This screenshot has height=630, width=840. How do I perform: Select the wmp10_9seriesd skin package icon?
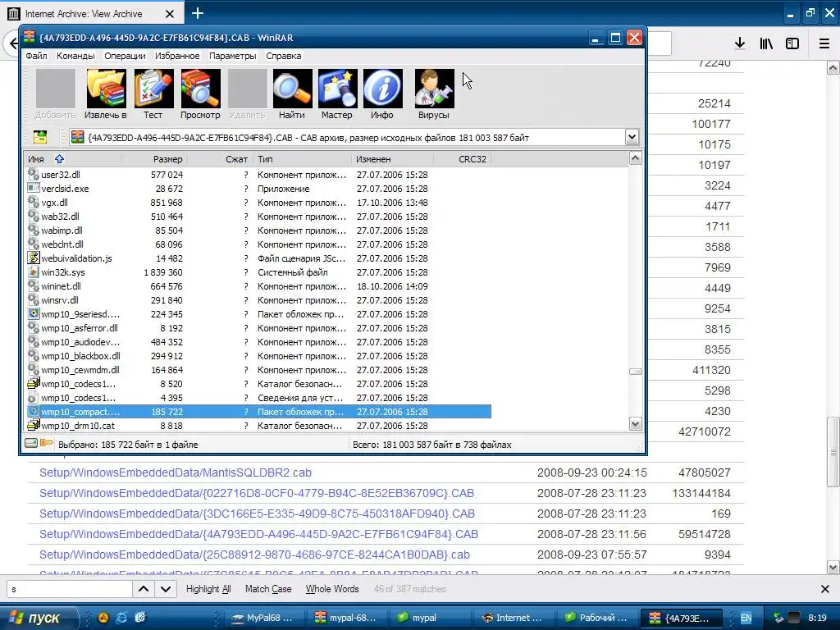pyautogui.click(x=33, y=313)
